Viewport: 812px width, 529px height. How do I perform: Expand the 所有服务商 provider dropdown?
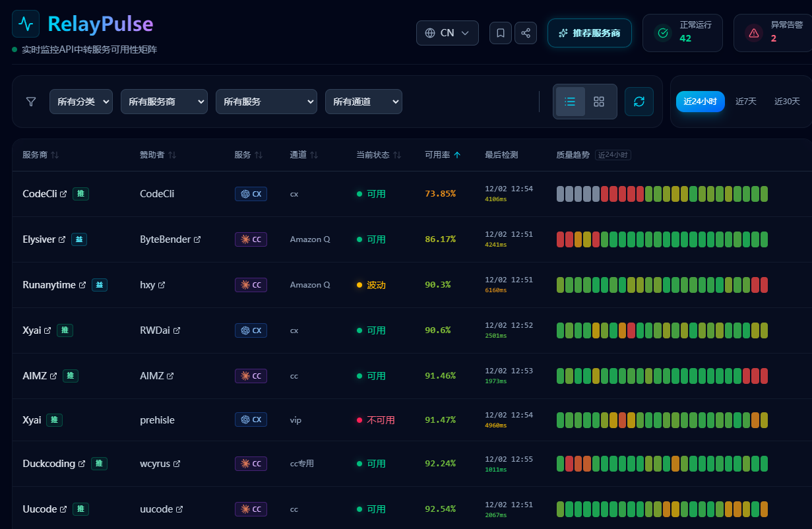point(164,102)
